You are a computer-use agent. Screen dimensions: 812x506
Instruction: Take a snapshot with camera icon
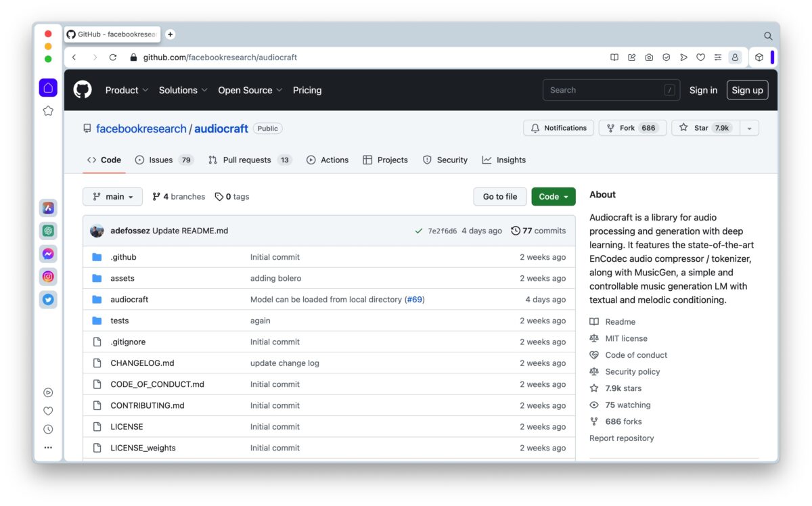pos(649,57)
